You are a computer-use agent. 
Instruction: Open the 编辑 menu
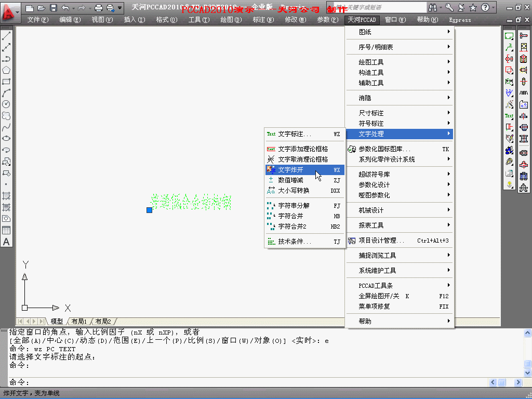[x=70, y=20]
